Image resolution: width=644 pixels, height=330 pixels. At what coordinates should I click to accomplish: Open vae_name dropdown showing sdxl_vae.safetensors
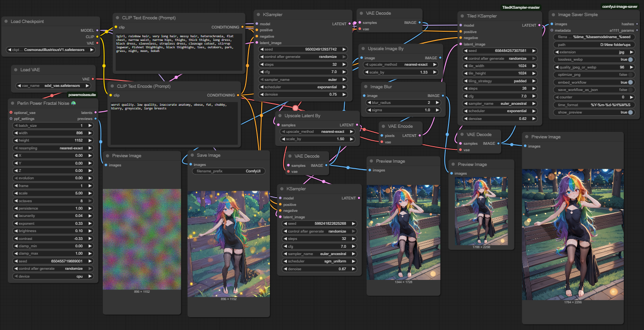tap(53, 85)
